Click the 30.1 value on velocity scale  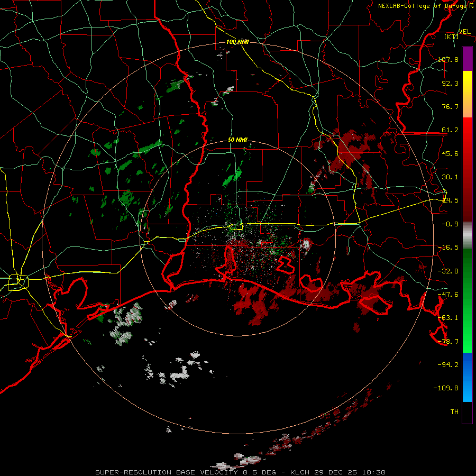click(450, 177)
